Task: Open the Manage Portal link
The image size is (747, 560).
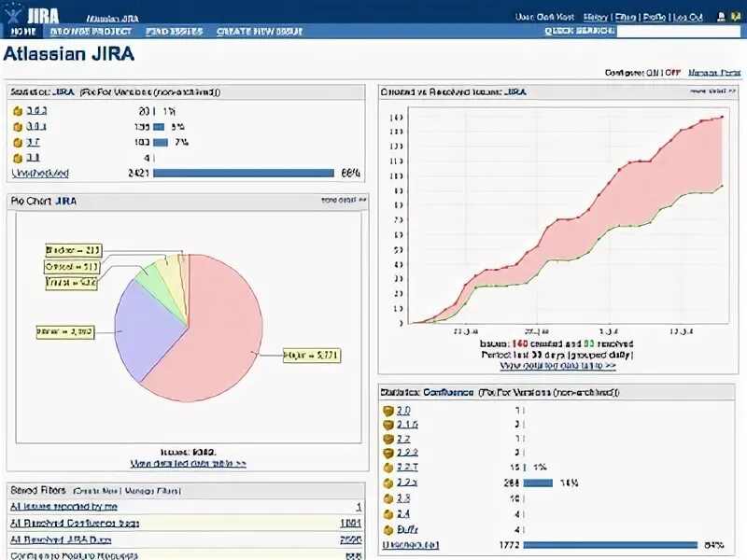Action: point(714,73)
